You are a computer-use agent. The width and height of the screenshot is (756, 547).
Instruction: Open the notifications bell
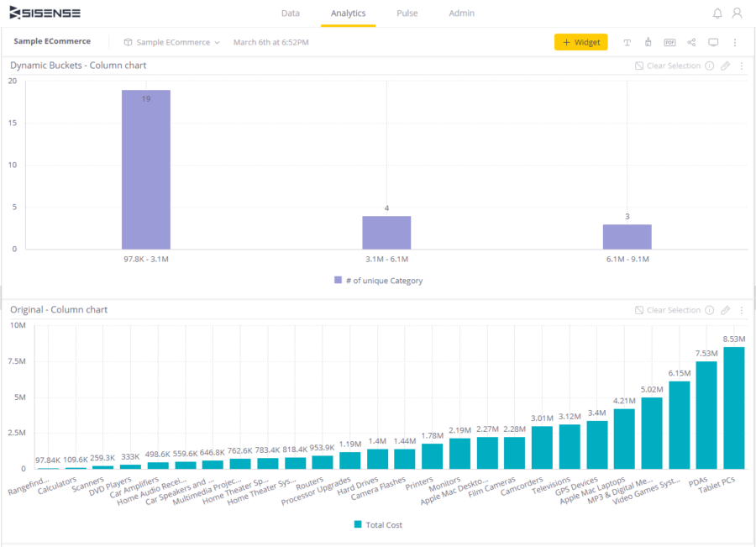click(x=717, y=13)
